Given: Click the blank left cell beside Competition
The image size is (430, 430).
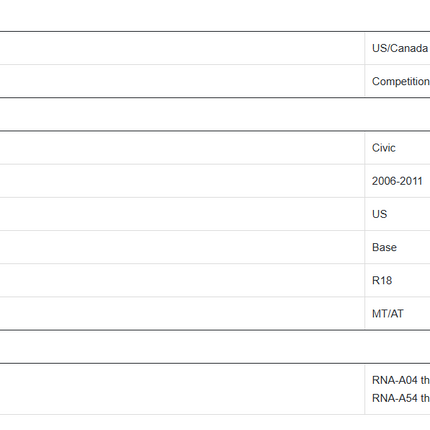Looking at the screenshot, I should pyautogui.click(x=182, y=81).
